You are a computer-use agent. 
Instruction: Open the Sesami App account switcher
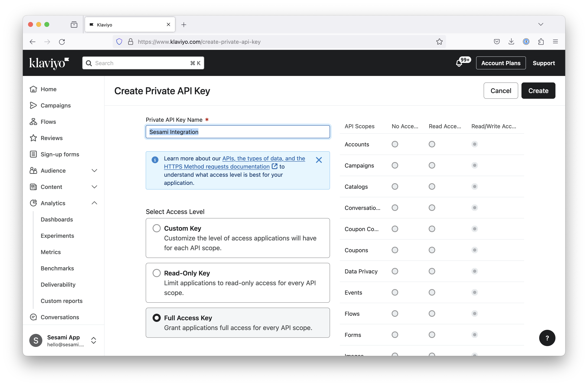point(93,341)
